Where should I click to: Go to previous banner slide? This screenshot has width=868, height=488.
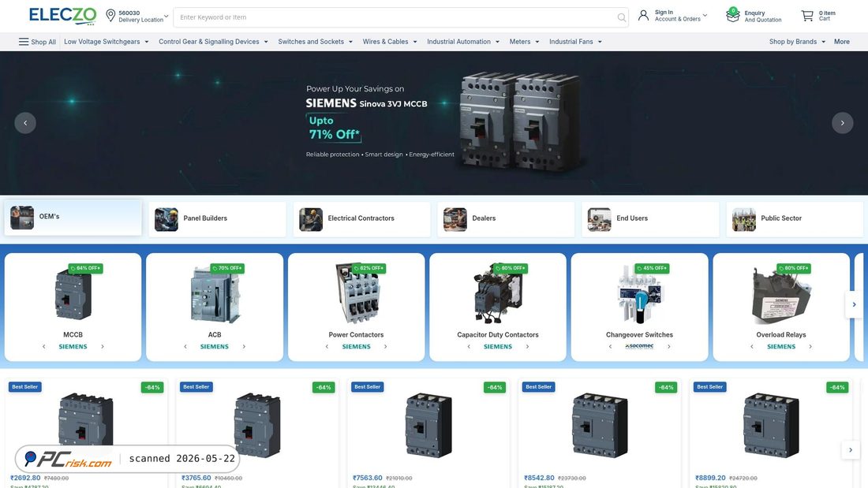tap(25, 123)
